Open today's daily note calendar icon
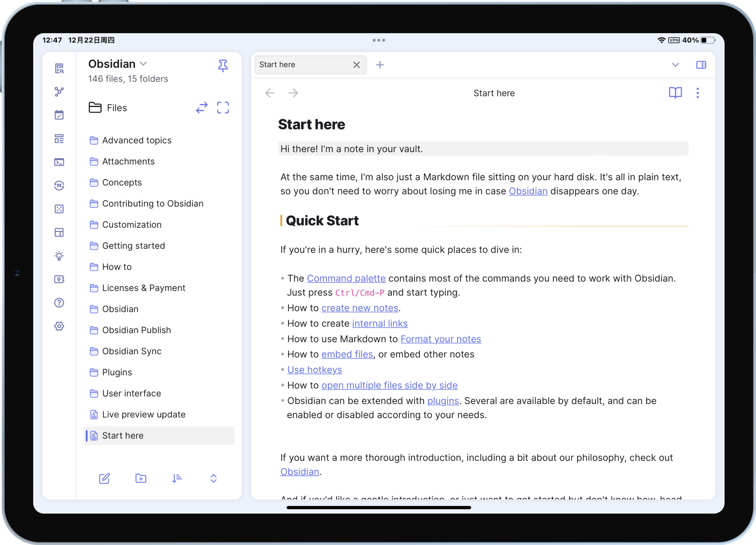The height and width of the screenshot is (545, 756). point(59,115)
